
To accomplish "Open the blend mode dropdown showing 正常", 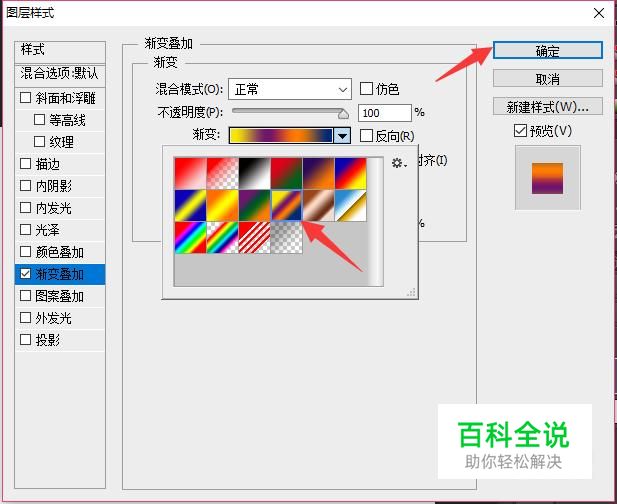I will coord(290,90).
